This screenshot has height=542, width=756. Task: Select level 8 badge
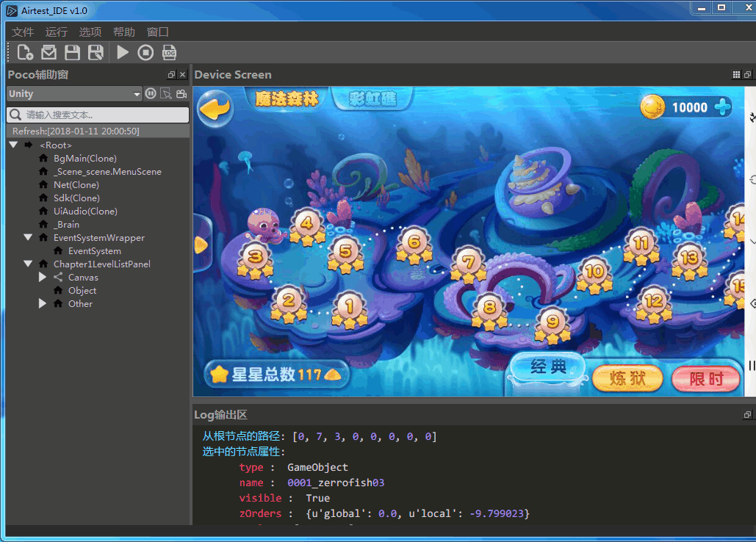coord(489,311)
